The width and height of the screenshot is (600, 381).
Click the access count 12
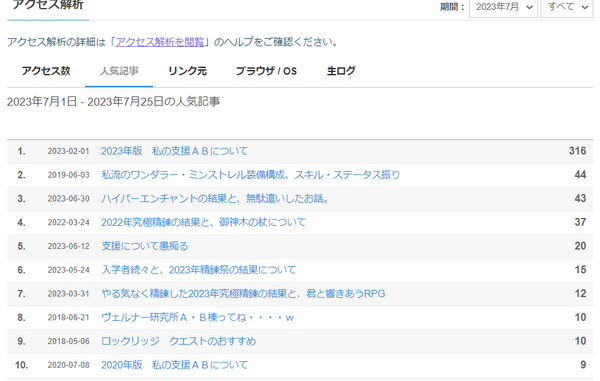pyautogui.click(x=580, y=293)
